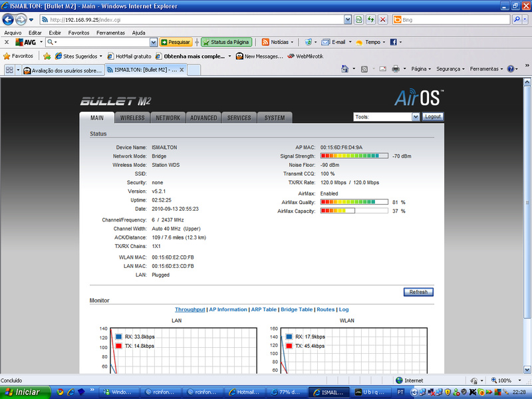Click the Quick Tabs grid icon
The width and height of the screenshot is (532, 399).
9,70
